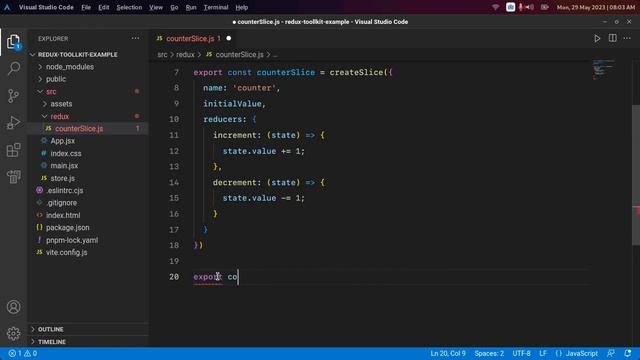The height and width of the screenshot is (360, 640).
Task: Click the volume icon in system tray
Action: coord(530,7)
